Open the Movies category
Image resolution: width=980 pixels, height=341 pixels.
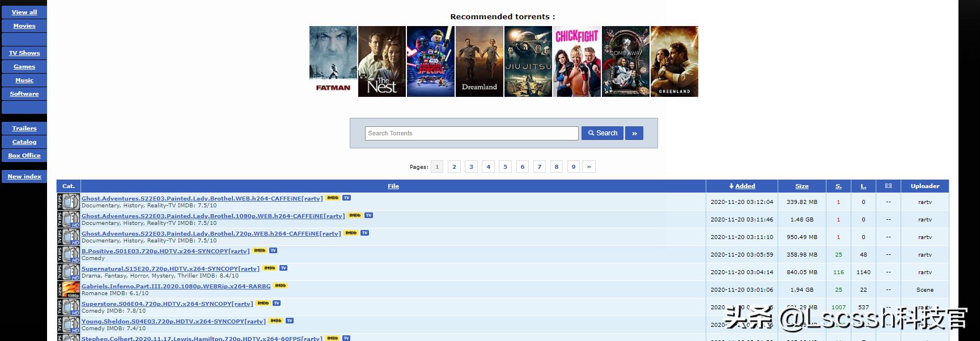tap(24, 25)
